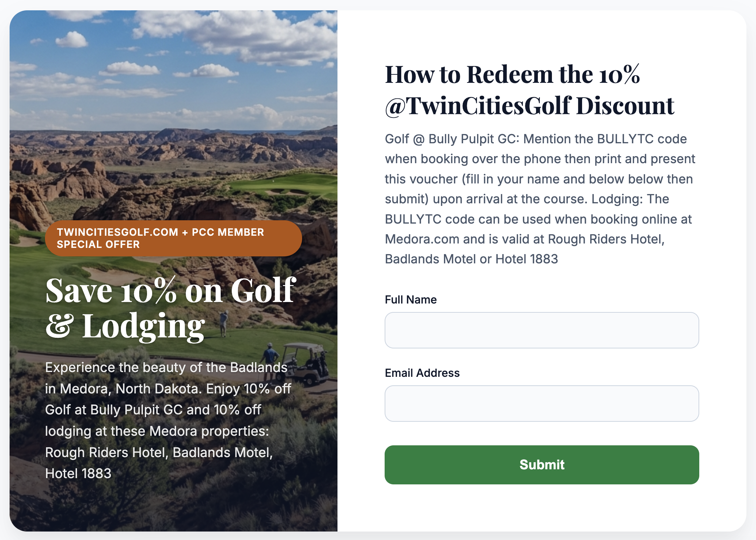Click the redemption instructions paragraph

[540, 199]
